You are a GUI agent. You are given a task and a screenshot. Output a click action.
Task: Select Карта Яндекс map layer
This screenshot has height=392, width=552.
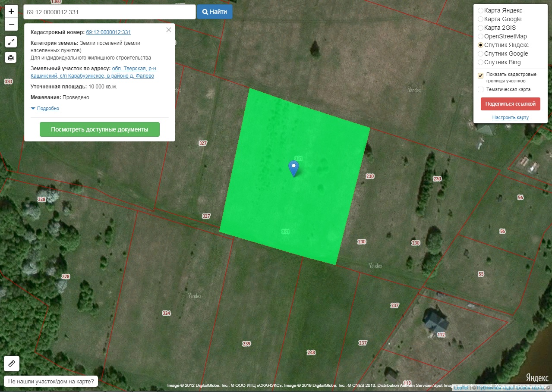(x=481, y=10)
